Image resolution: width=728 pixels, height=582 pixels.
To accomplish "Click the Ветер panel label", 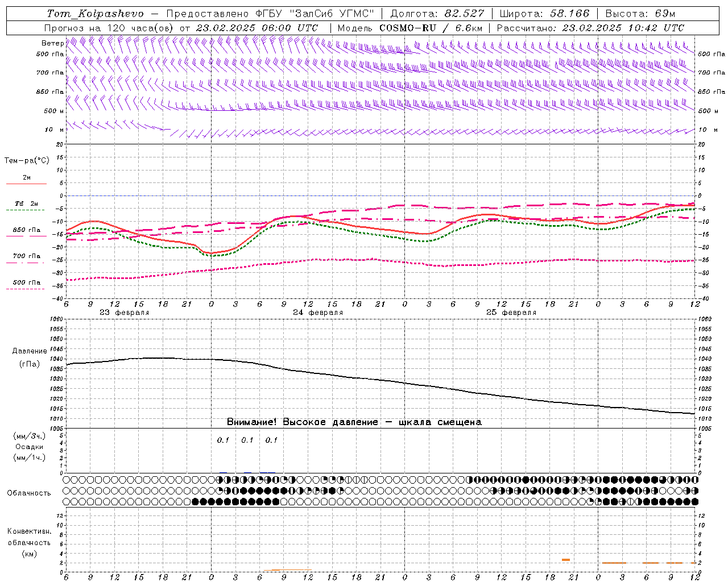I will (x=53, y=43).
